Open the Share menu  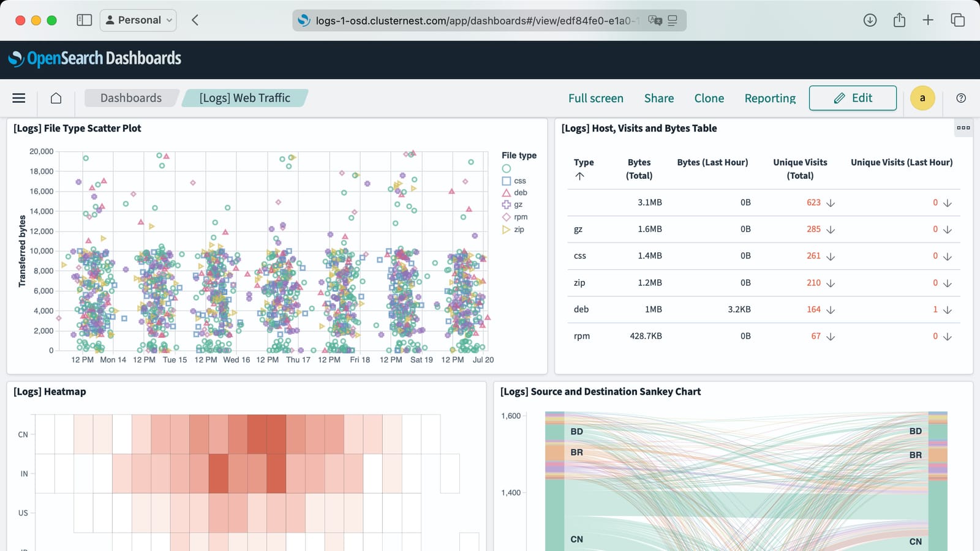(659, 98)
